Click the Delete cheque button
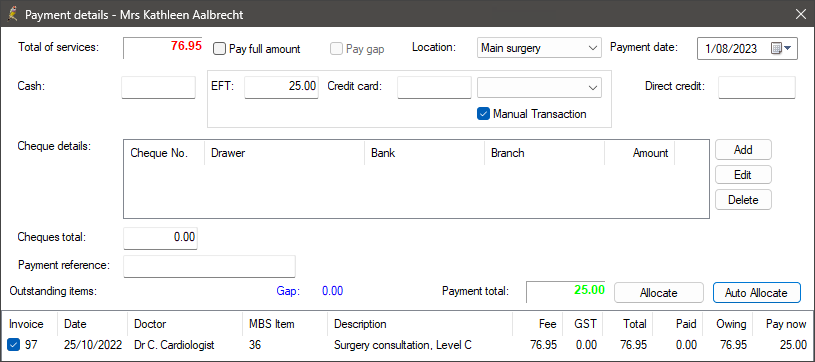 coord(743,200)
